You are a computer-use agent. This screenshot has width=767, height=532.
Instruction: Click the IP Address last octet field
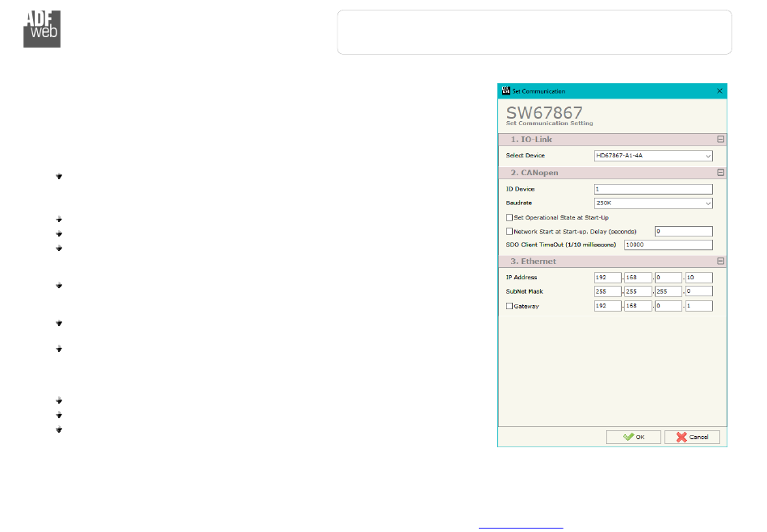[698, 278]
